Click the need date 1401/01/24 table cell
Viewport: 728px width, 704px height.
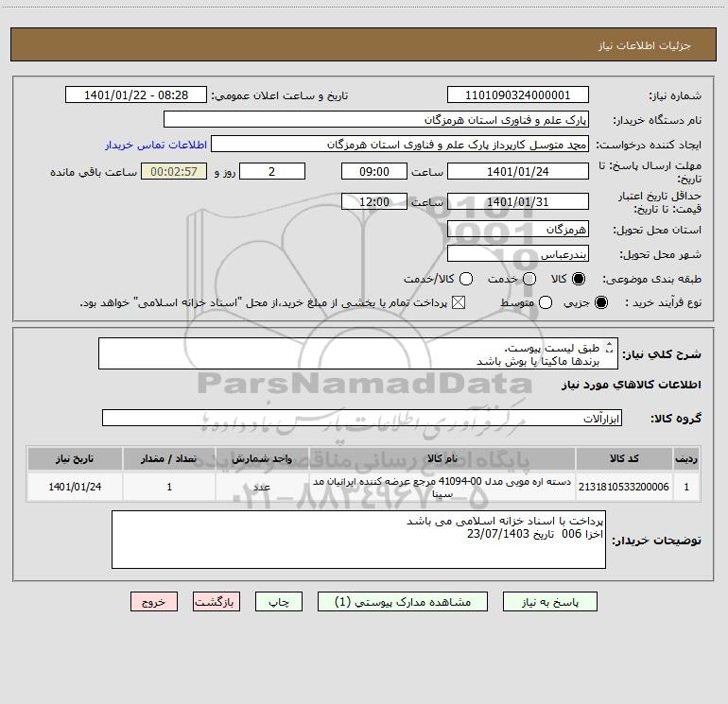click(75, 487)
